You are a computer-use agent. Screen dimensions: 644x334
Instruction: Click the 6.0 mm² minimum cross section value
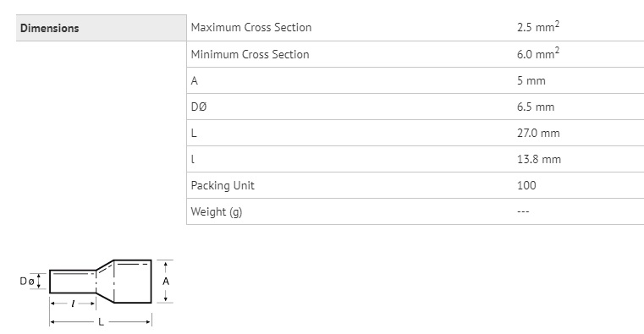pos(538,53)
